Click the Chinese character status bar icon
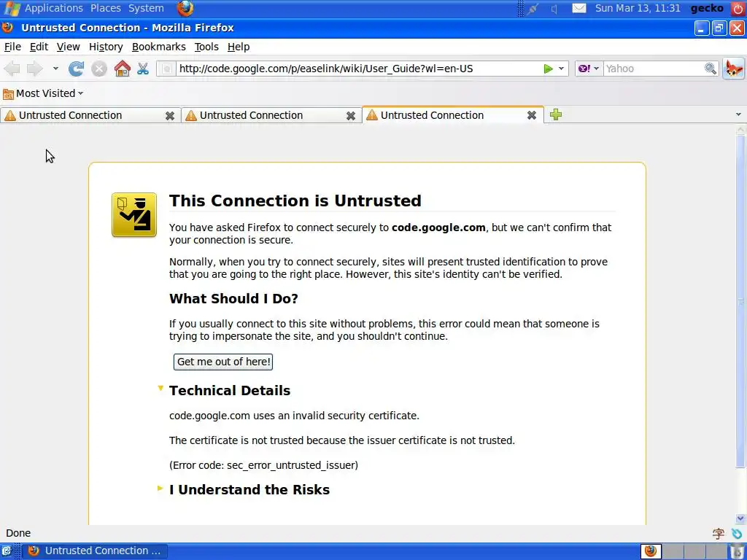This screenshot has width=747, height=560. pyautogui.click(x=718, y=533)
